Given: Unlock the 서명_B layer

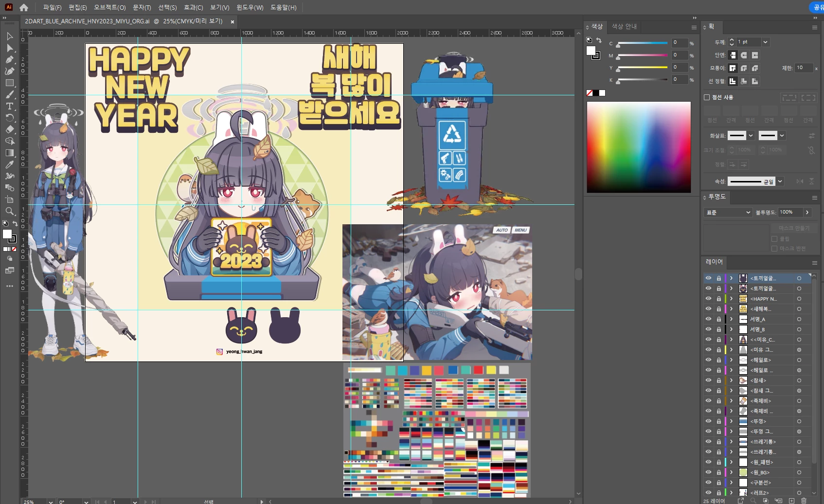Looking at the screenshot, I should coord(718,329).
